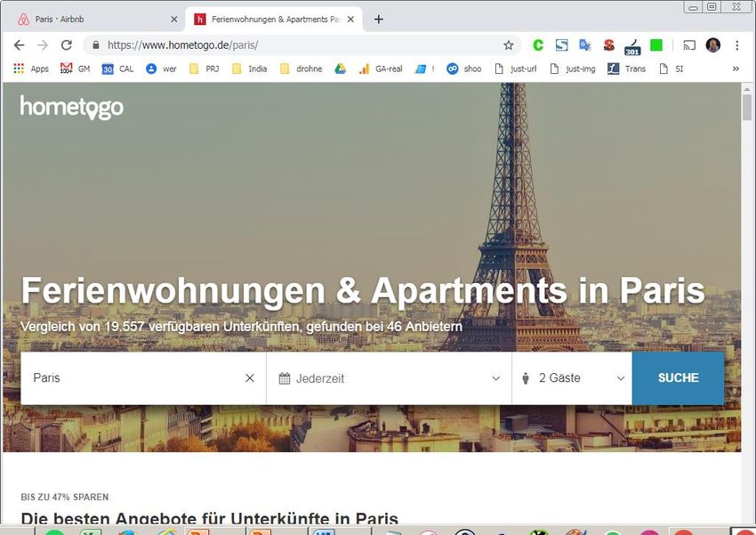Open the blue S extension icon

pyautogui.click(x=562, y=45)
